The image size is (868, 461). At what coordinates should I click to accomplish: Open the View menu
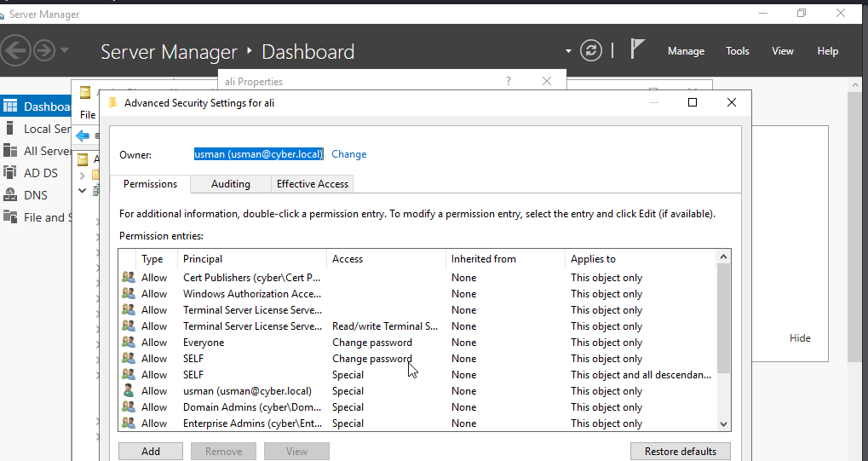tap(783, 51)
